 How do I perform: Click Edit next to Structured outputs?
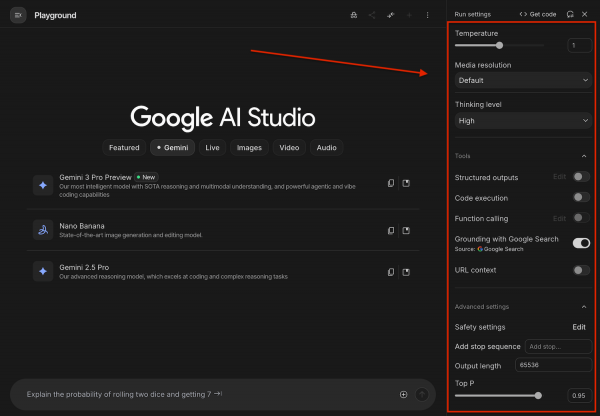[x=559, y=177]
